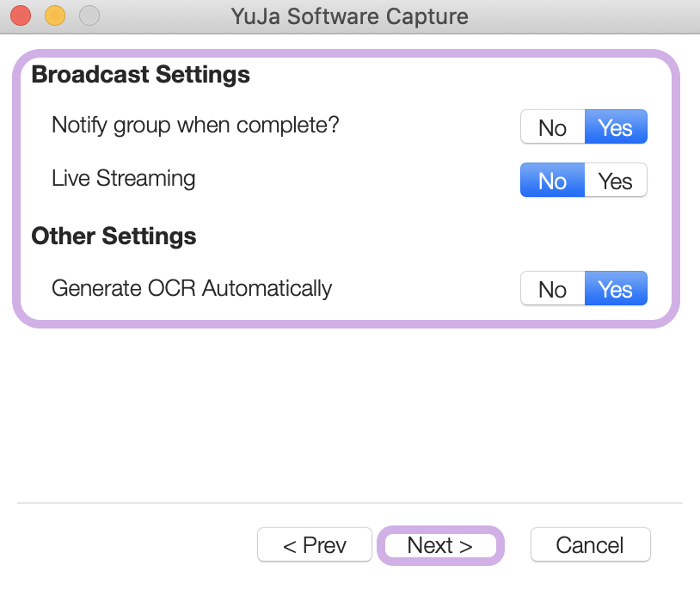Select the YuJa Software Capture title text
The width and height of the screenshot is (700, 602).
click(x=349, y=16)
